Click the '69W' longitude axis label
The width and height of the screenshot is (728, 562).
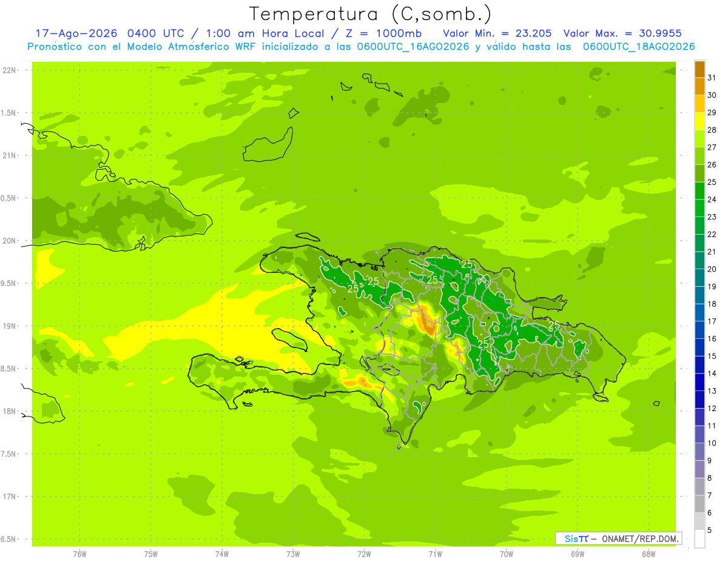(x=577, y=554)
